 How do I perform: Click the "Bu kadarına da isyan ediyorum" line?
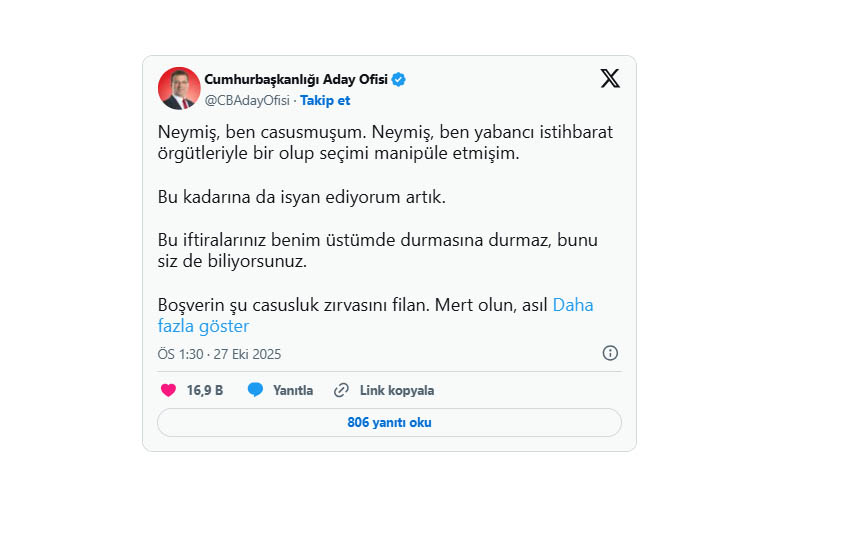coord(301,197)
